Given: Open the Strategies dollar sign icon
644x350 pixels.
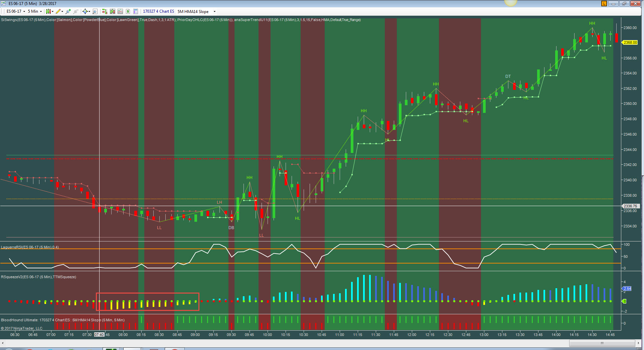Looking at the screenshot, I should [128, 11].
